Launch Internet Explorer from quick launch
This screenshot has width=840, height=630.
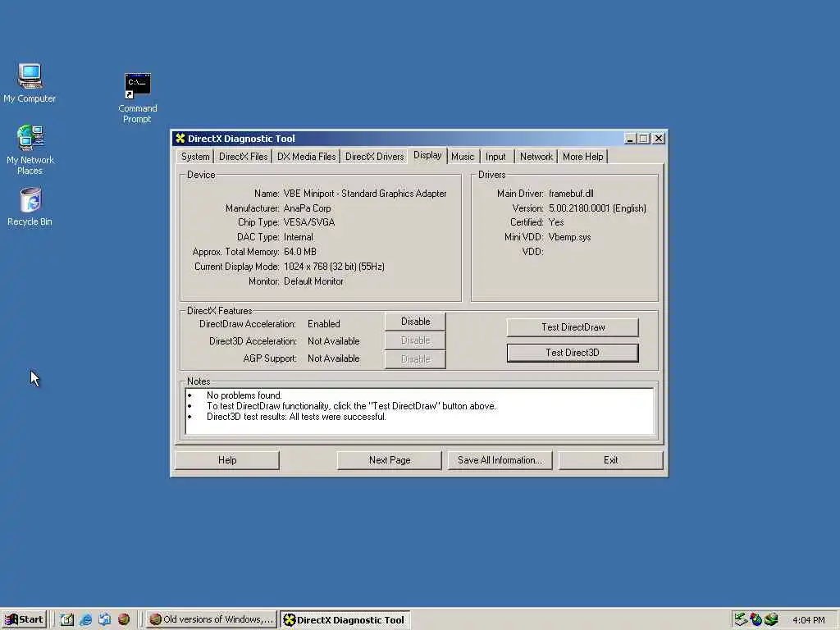coord(85,619)
